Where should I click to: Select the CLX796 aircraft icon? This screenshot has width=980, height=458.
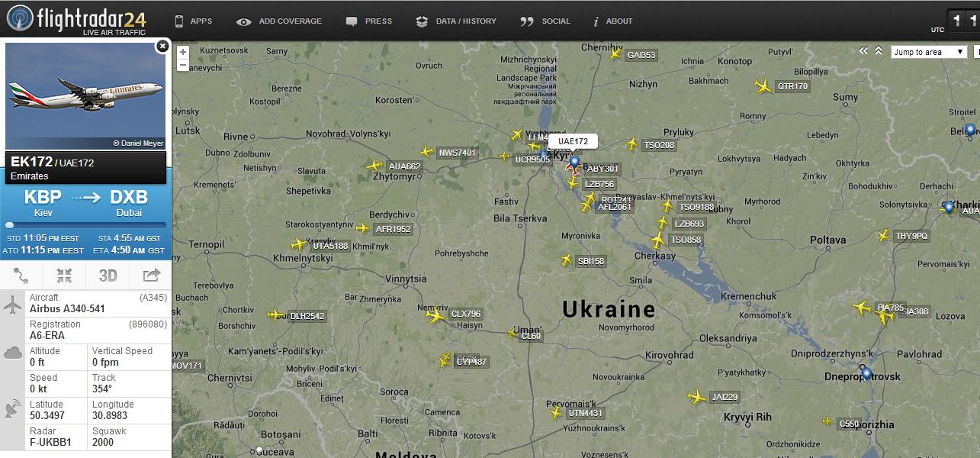(x=435, y=314)
